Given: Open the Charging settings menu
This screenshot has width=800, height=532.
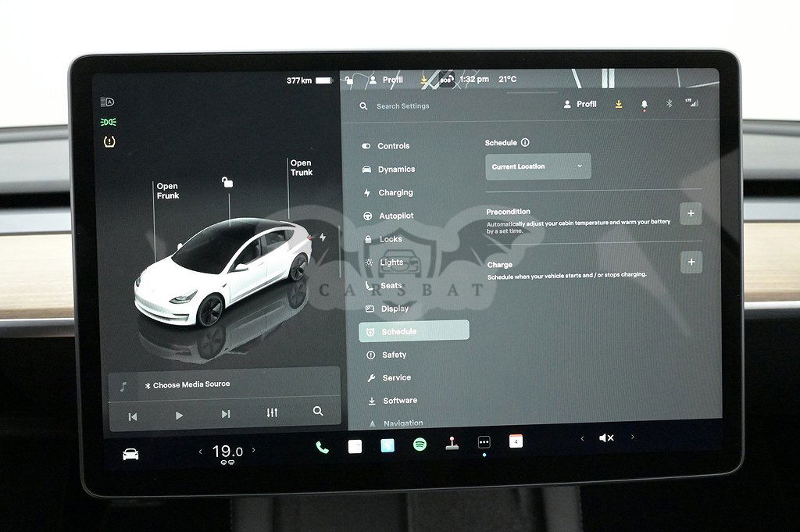Looking at the screenshot, I should click(395, 193).
